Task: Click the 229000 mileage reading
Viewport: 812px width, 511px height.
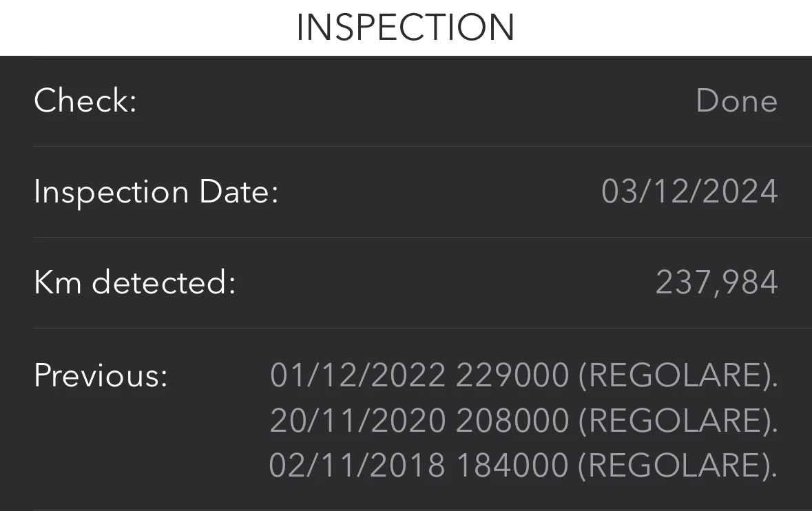Action: [512, 375]
